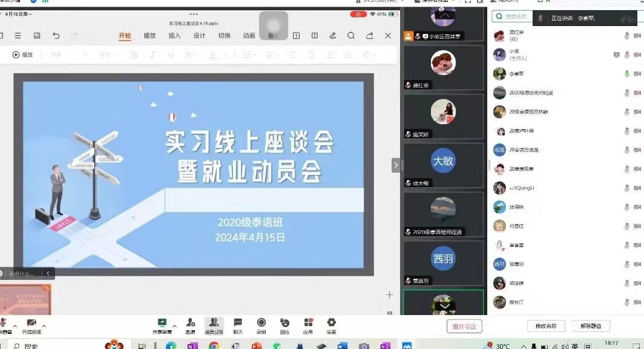
Task: Click the Leave Meeting (离开会议) button
Action: 465,327
